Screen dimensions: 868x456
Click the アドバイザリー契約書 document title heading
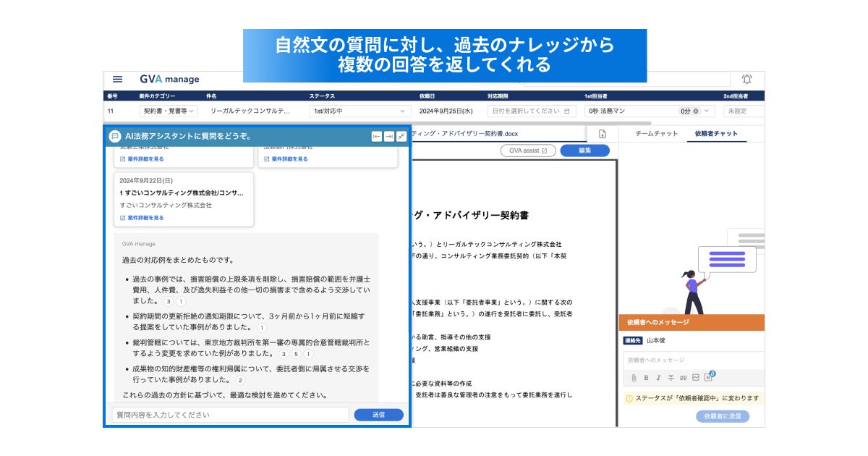[x=469, y=215]
